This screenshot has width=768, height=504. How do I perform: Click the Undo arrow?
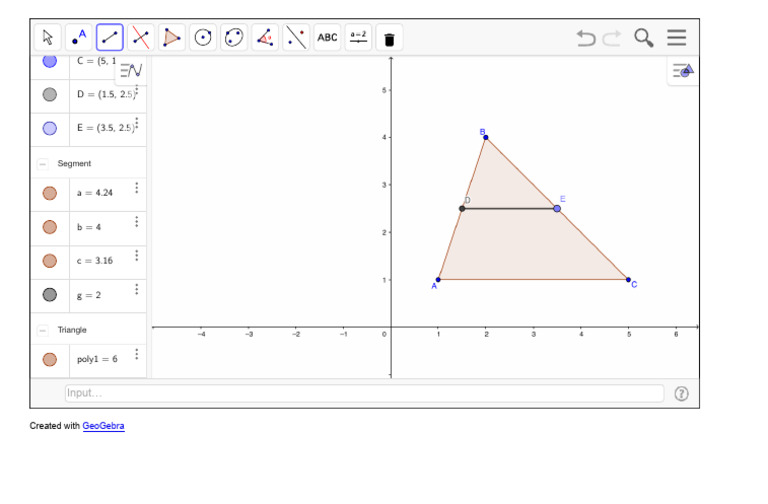pyautogui.click(x=586, y=38)
